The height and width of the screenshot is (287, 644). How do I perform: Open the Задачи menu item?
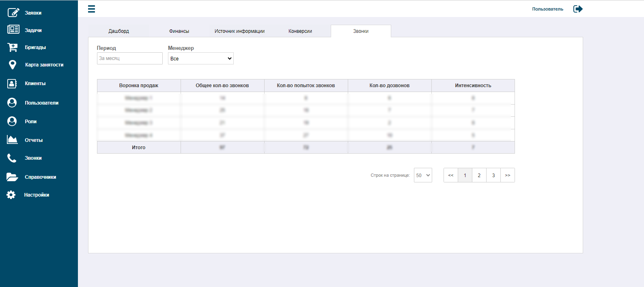33,30
